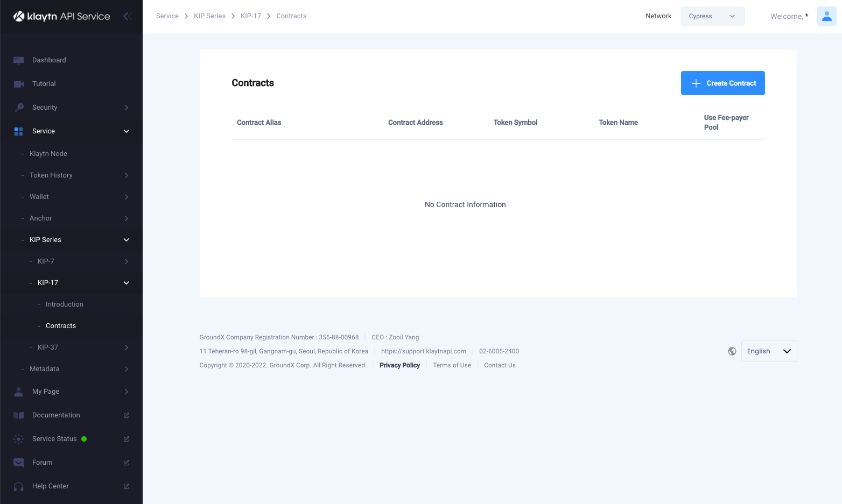Click the Service grid icon
The height and width of the screenshot is (504, 842).
19,131
